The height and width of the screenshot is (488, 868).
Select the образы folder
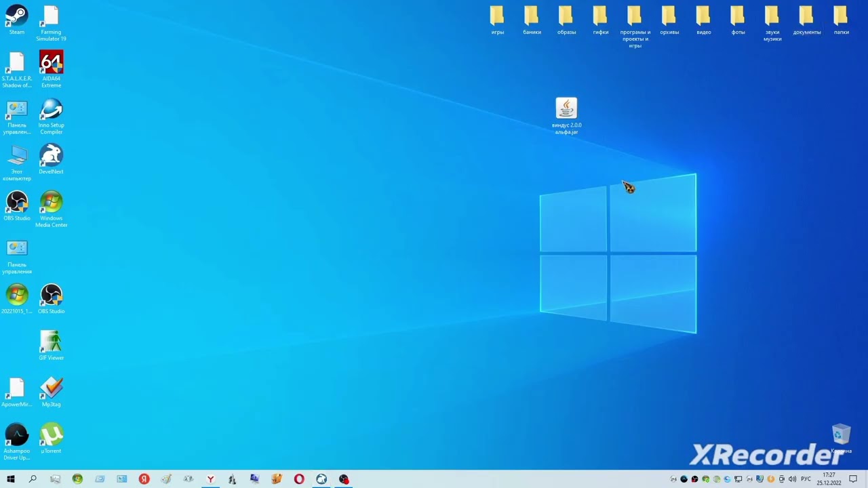(566, 20)
